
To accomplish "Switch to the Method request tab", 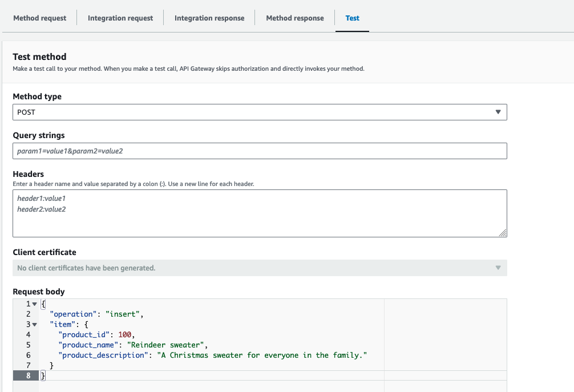I will coord(39,18).
